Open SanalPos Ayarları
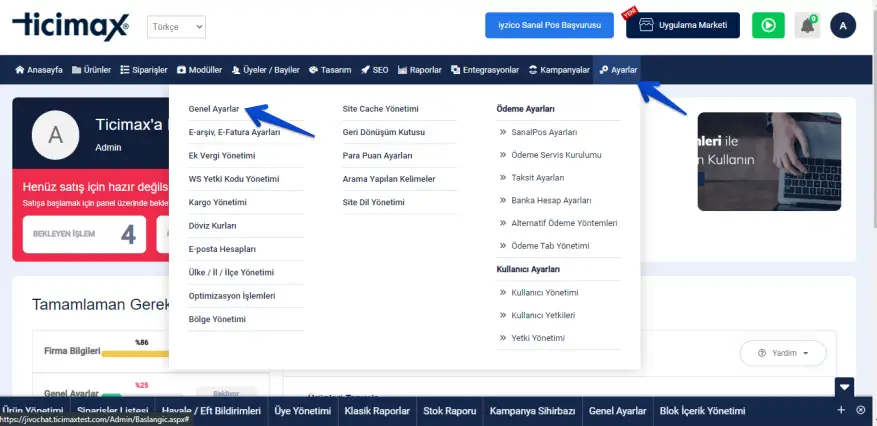Viewport: 877px width, 426px height. point(544,132)
